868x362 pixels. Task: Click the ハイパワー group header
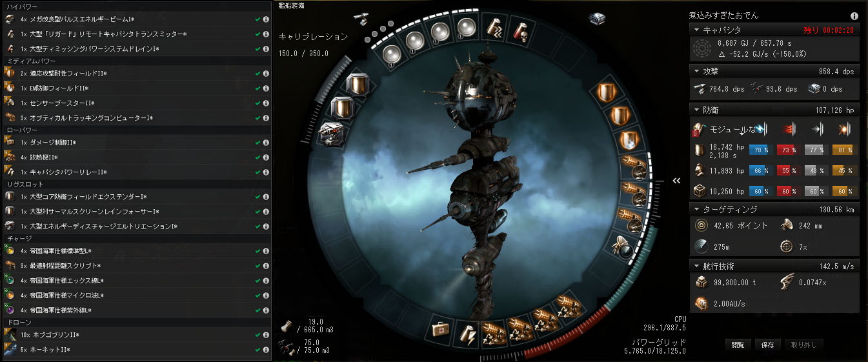[x=136, y=6]
